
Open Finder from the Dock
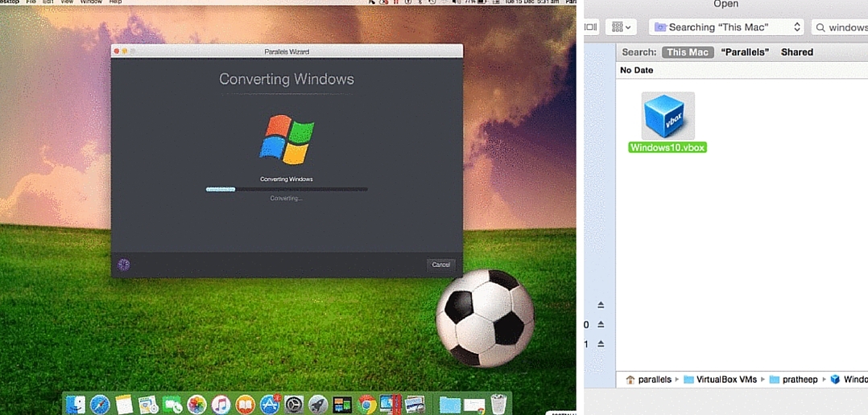click(76, 405)
